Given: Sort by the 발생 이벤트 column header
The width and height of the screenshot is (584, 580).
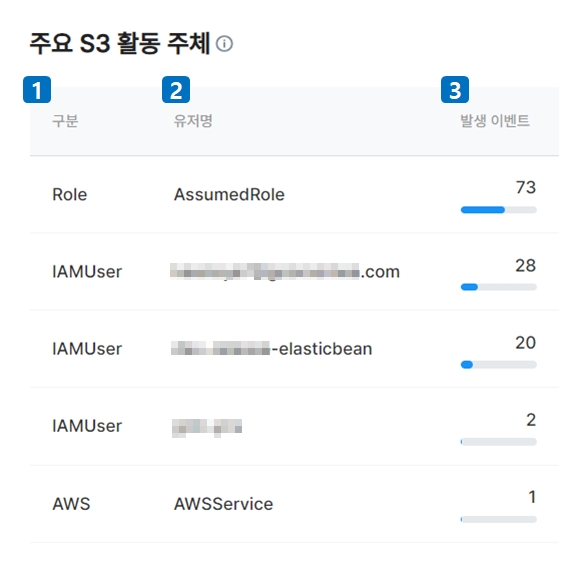Looking at the screenshot, I should [495, 121].
